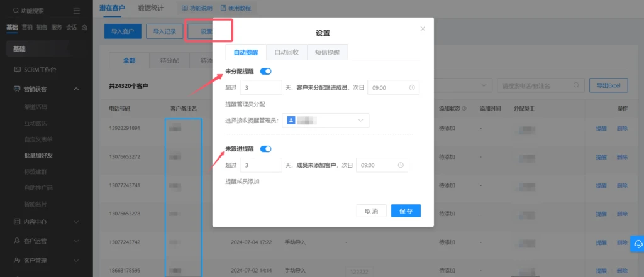Click the book icon beside 功能说明
The height and width of the screenshot is (277, 644).
click(x=184, y=8)
